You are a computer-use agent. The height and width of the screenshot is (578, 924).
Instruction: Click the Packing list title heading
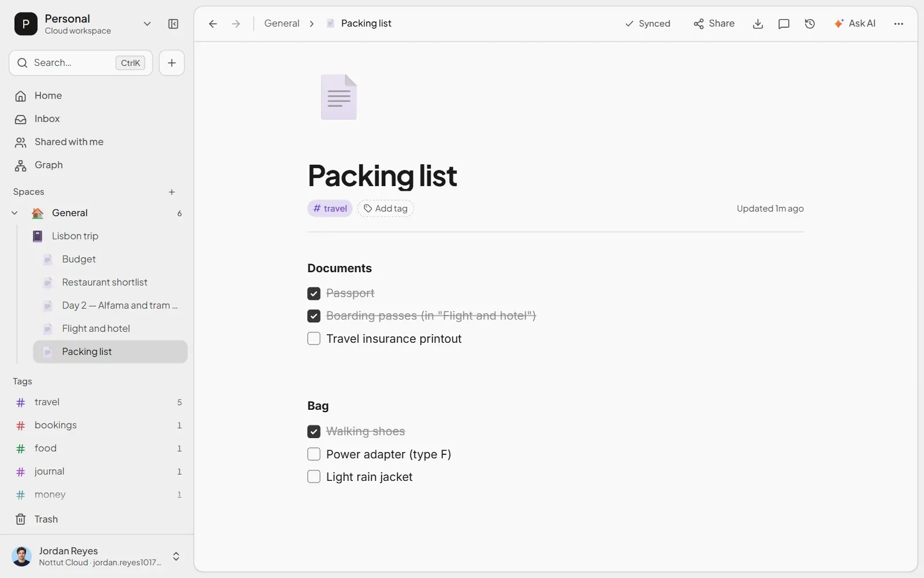click(382, 176)
